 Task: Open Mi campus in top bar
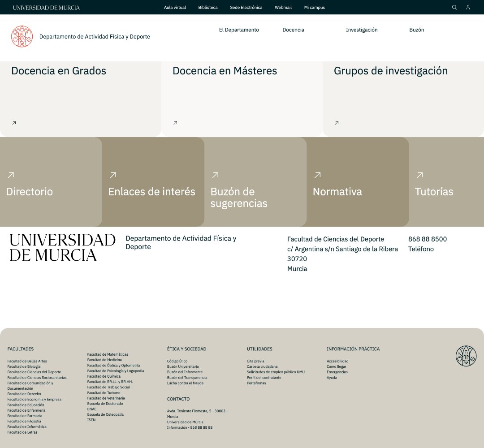(315, 8)
